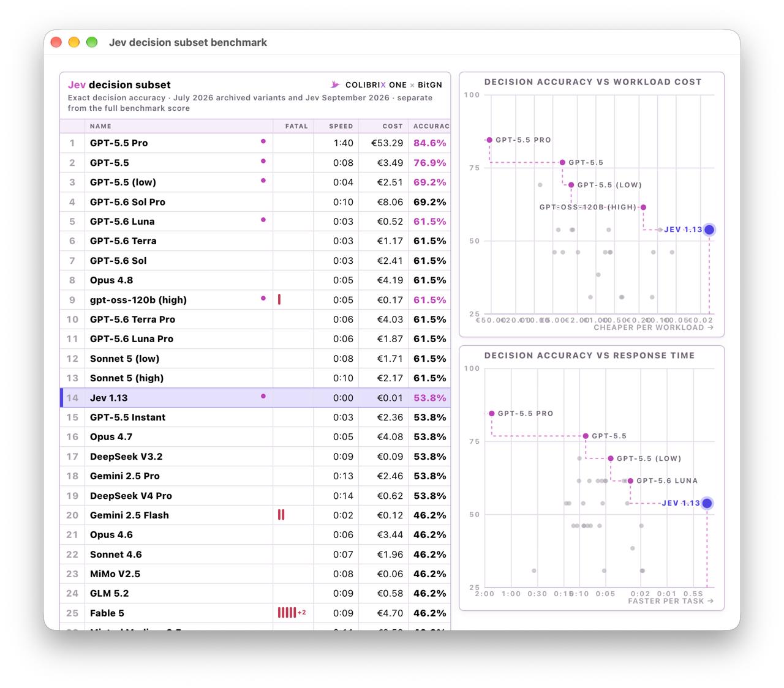Click the +2 overflow count in Fable 5 row
784x688 pixels.
(302, 613)
